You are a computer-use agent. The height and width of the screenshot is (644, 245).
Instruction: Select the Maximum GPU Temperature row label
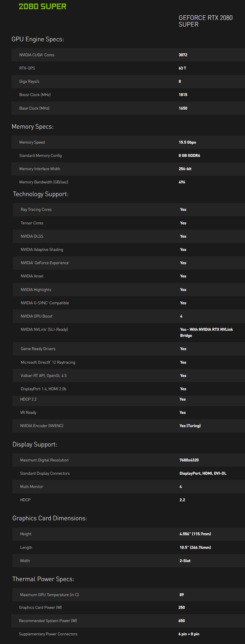click(x=49, y=595)
